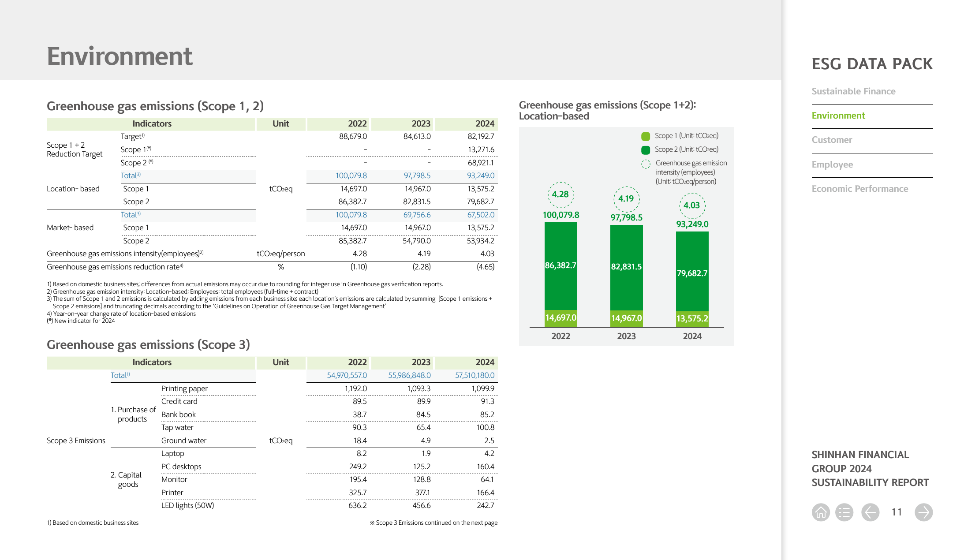Image resolution: width=964 pixels, height=560 pixels.
Task: Go to the home page icon
Action: [821, 512]
